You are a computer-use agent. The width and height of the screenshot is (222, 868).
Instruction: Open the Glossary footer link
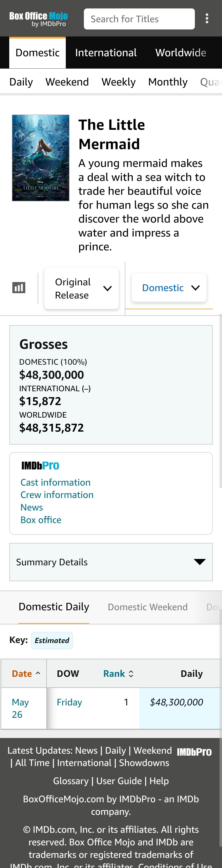[71, 781]
